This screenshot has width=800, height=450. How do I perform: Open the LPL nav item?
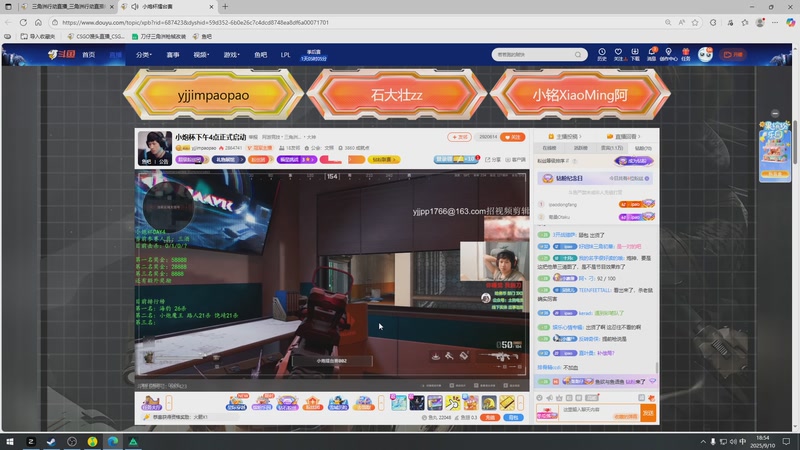point(285,55)
